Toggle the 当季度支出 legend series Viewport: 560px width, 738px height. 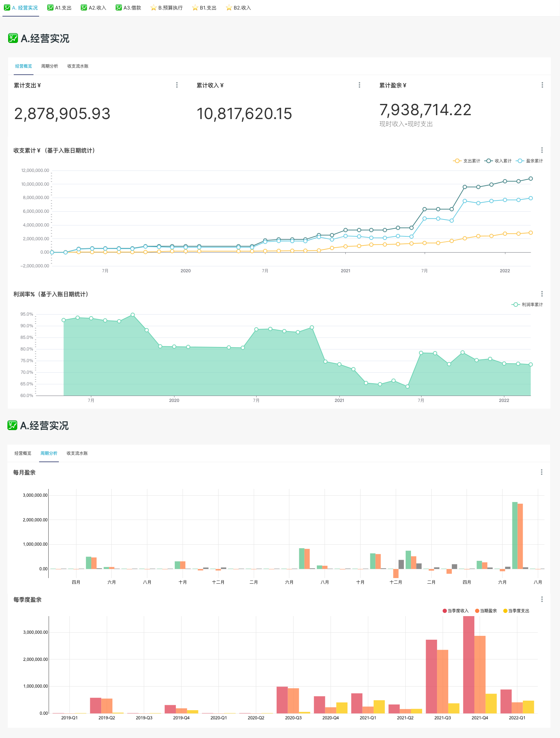click(516, 611)
